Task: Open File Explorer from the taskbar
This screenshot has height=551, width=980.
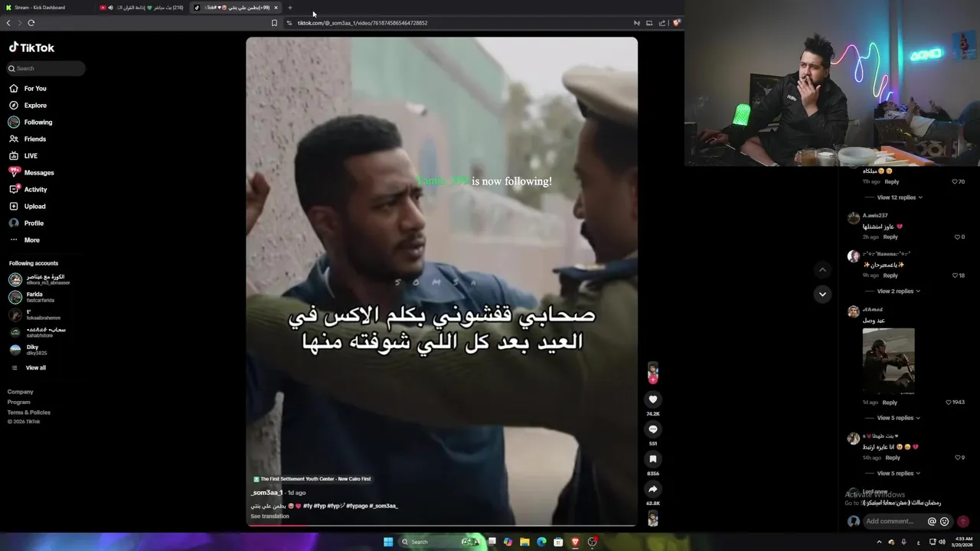Action: [524, 542]
